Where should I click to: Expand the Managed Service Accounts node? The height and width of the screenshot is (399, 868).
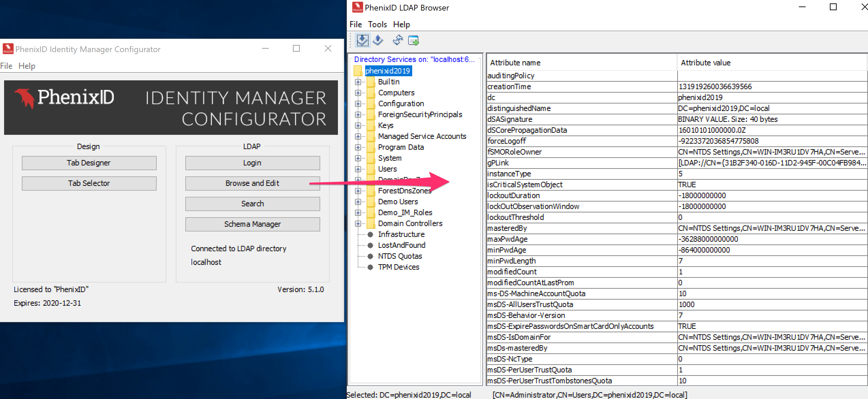click(x=358, y=136)
